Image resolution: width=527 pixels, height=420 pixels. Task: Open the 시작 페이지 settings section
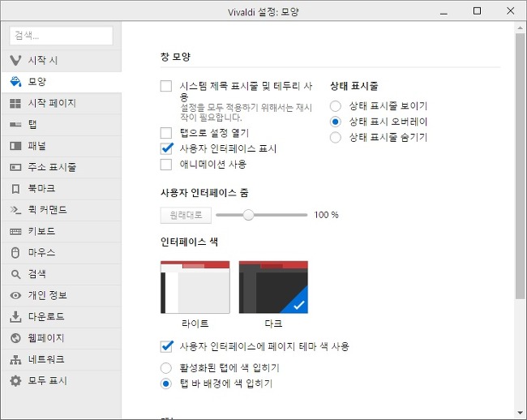point(62,103)
